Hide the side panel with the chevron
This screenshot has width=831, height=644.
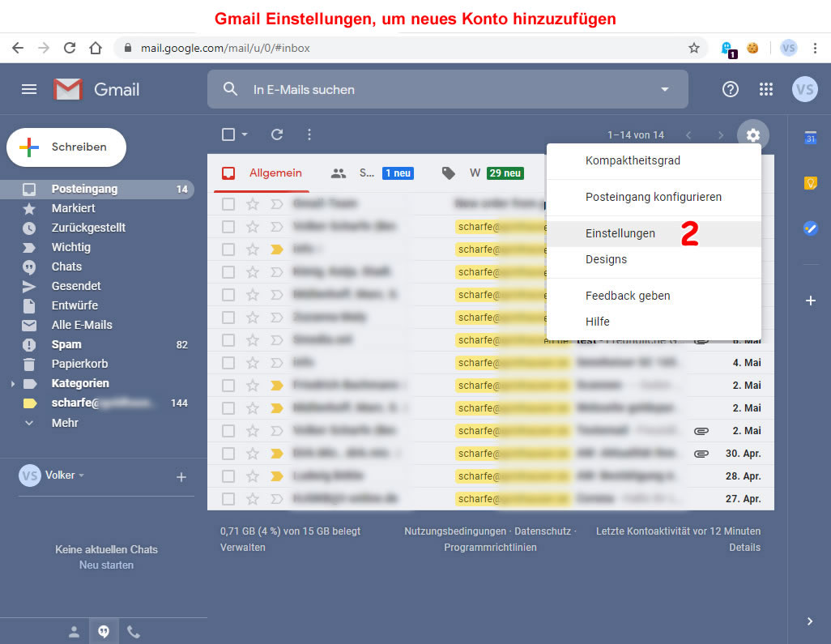(810, 621)
